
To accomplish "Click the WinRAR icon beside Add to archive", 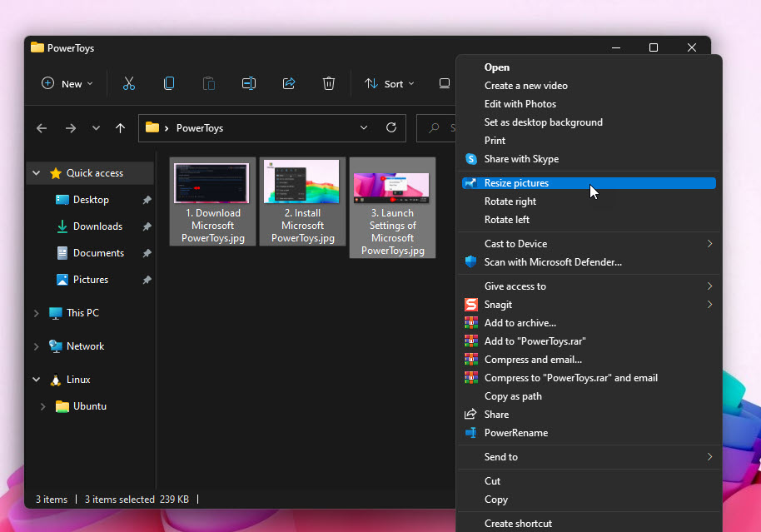I will point(470,323).
